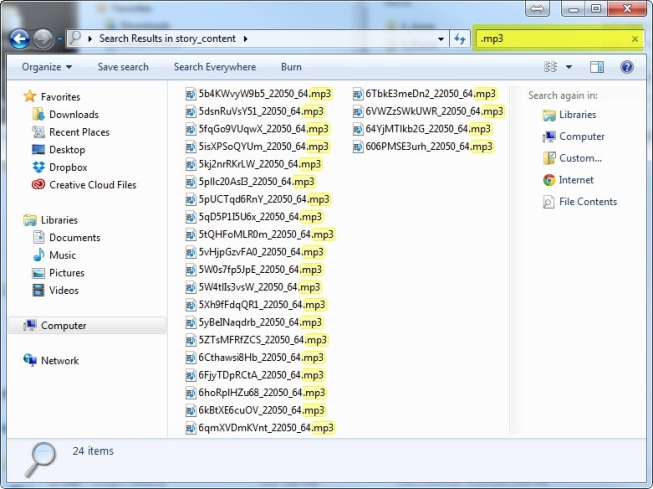Click the Help question mark icon

click(x=627, y=67)
